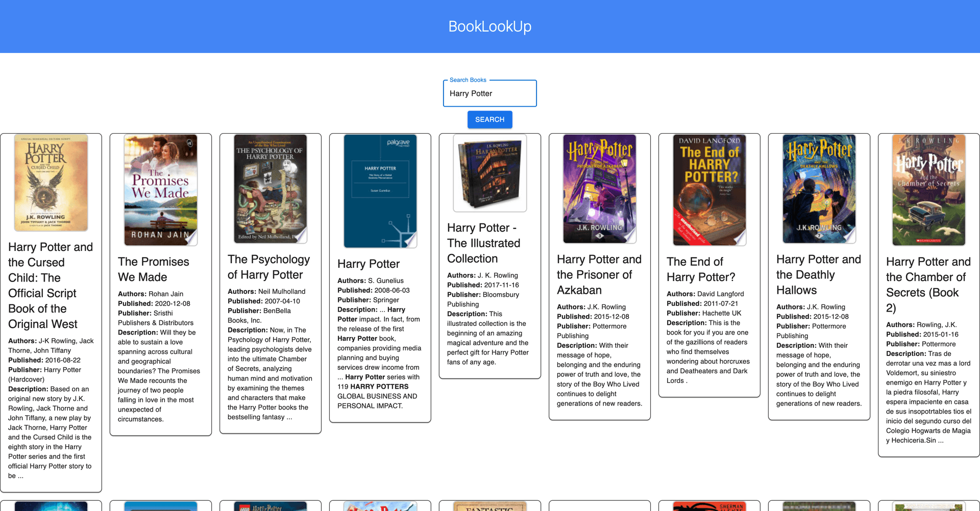Click the Palgrave Harry Potter book cover

[x=380, y=191]
